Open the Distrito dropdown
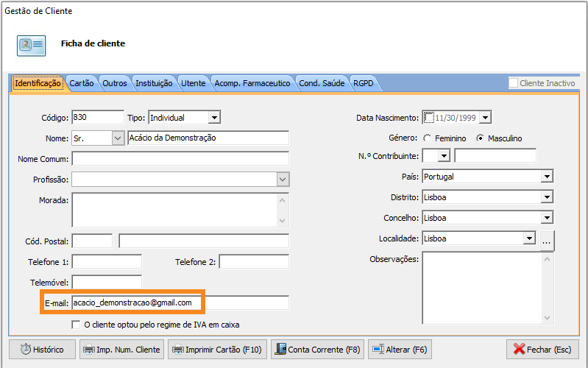Viewport: 588px width, 368px height. coord(546,197)
